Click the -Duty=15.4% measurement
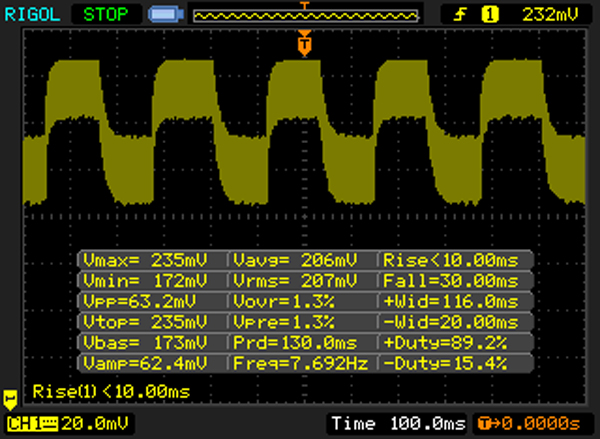Viewport: 600px width, 439px height. (445, 363)
